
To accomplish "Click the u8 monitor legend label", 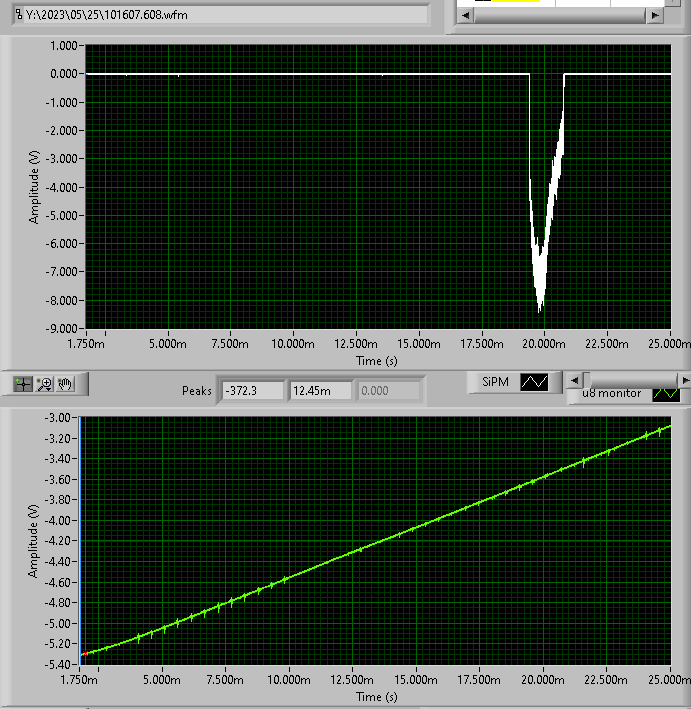I will click(611, 393).
